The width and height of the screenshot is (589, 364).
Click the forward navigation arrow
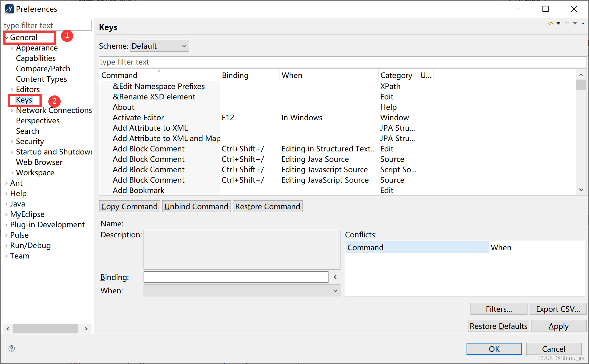point(567,23)
